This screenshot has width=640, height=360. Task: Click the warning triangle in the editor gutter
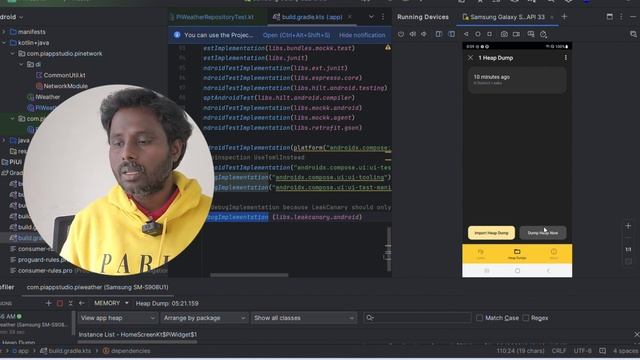(387, 48)
